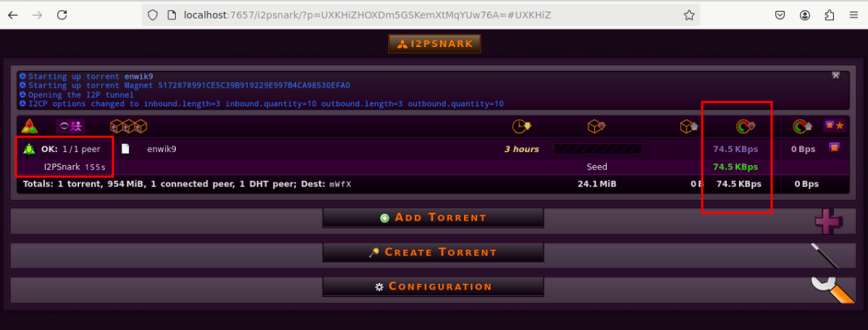Screen dimensions: 868x330
Task: Expand the Add Torrent section
Action: [433, 218]
